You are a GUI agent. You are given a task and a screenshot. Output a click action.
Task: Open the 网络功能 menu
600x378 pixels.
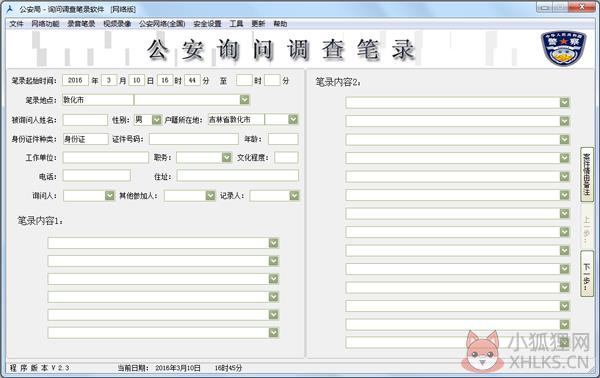[x=45, y=24]
